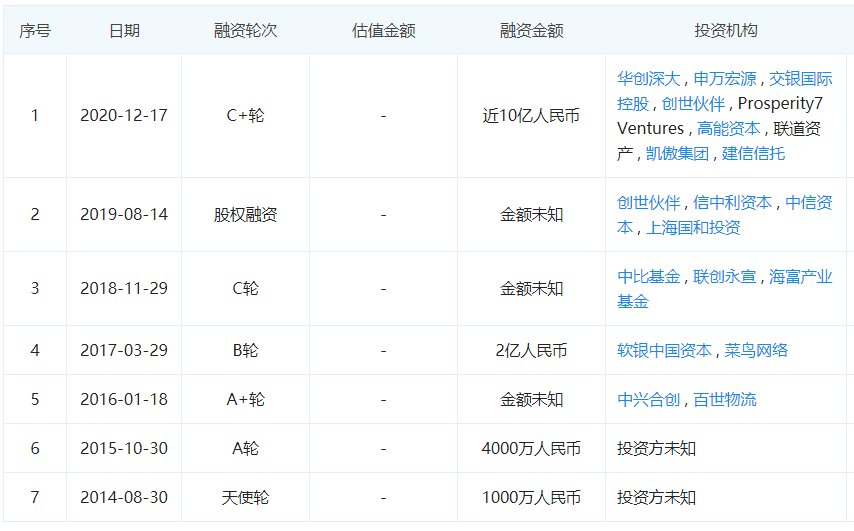Open the 建信信托 link
854x531 pixels.
[753, 154]
